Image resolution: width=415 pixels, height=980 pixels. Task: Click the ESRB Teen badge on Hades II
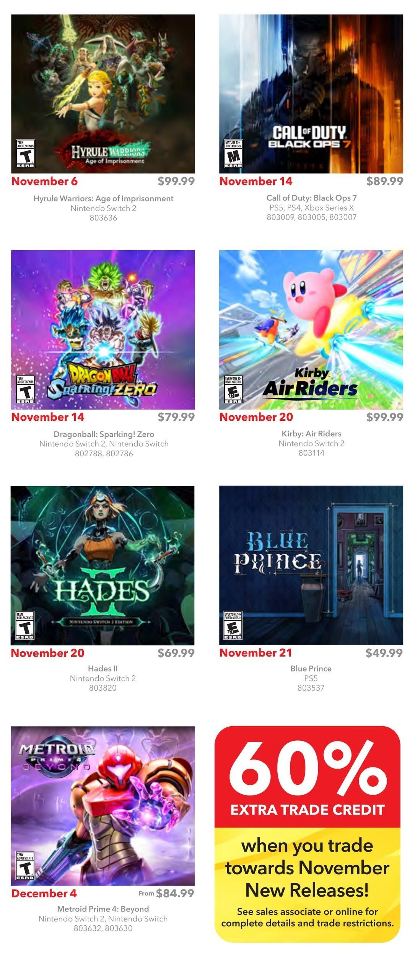pyautogui.click(x=25, y=626)
